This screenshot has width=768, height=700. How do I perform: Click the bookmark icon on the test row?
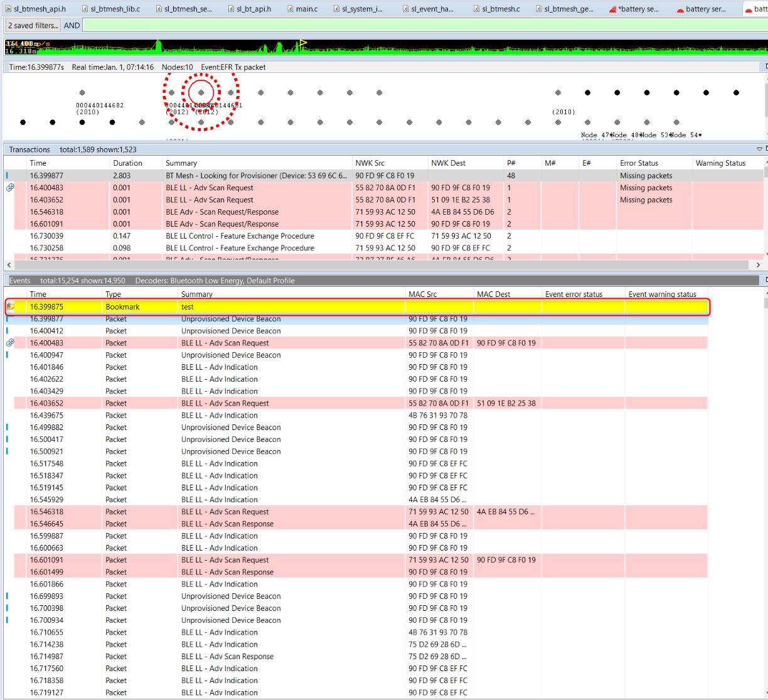[x=10, y=306]
